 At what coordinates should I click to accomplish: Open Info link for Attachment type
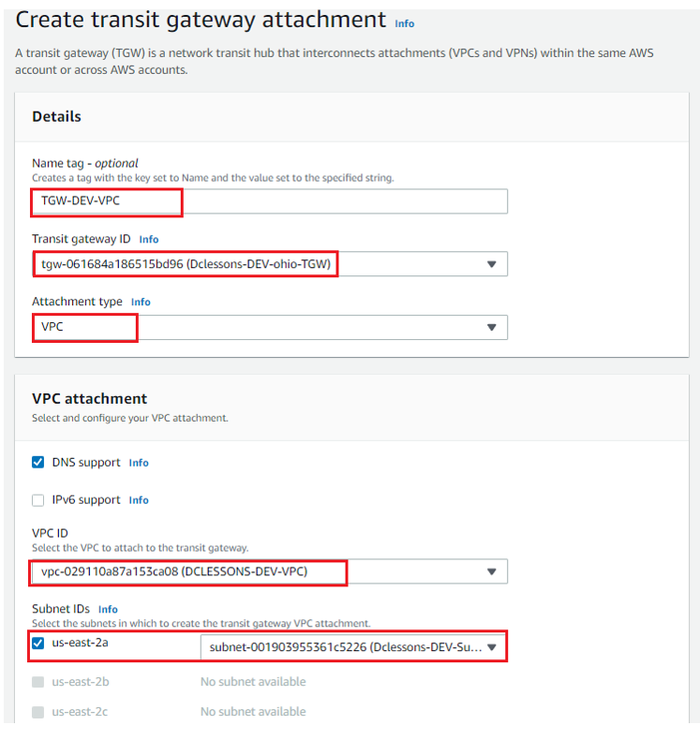click(x=141, y=302)
